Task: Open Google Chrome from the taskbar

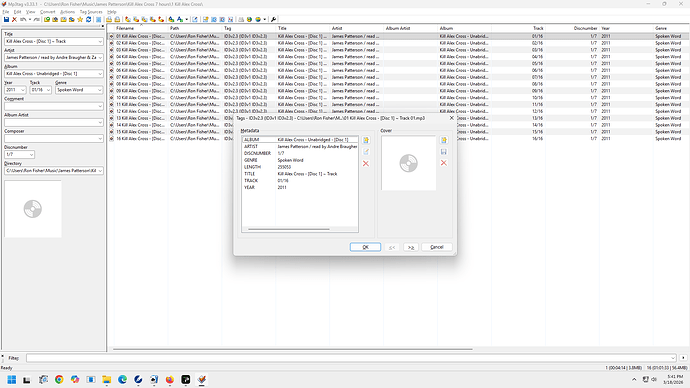Action: coord(59,379)
